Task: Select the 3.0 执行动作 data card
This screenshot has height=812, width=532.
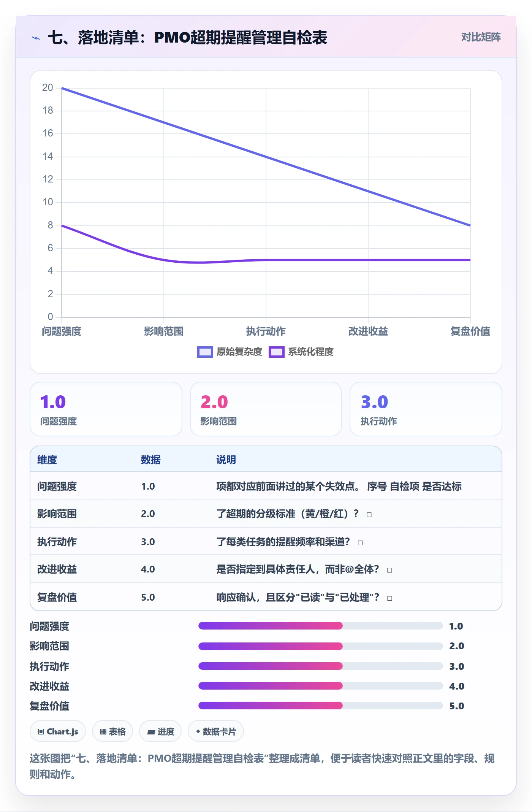Action: (x=426, y=409)
